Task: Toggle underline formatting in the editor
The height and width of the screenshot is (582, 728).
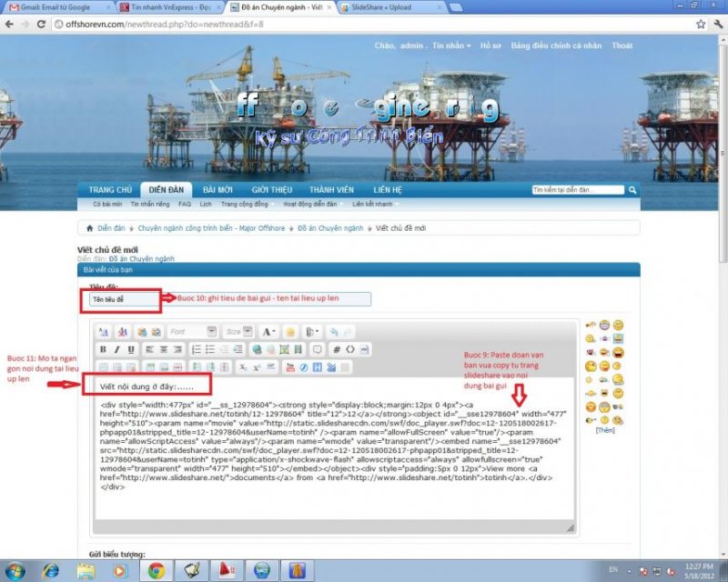Action: click(131, 349)
